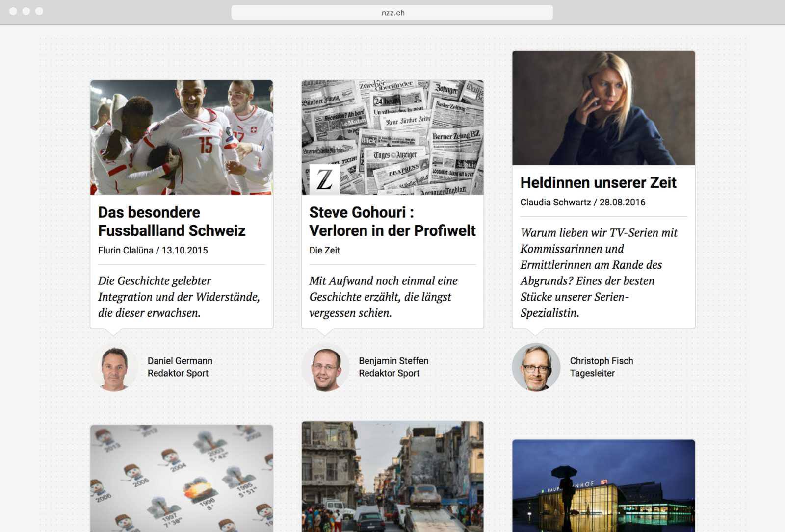
Task: Click author name Christoph Fisch
Action: point(601,361)
